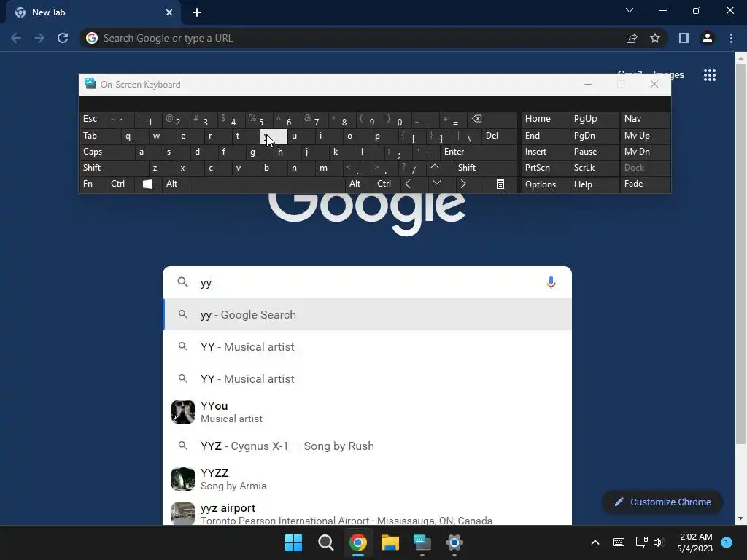Open Settings gear in taskbar
The width and height of the screenshot is (747, 560).
coord(454,542)
